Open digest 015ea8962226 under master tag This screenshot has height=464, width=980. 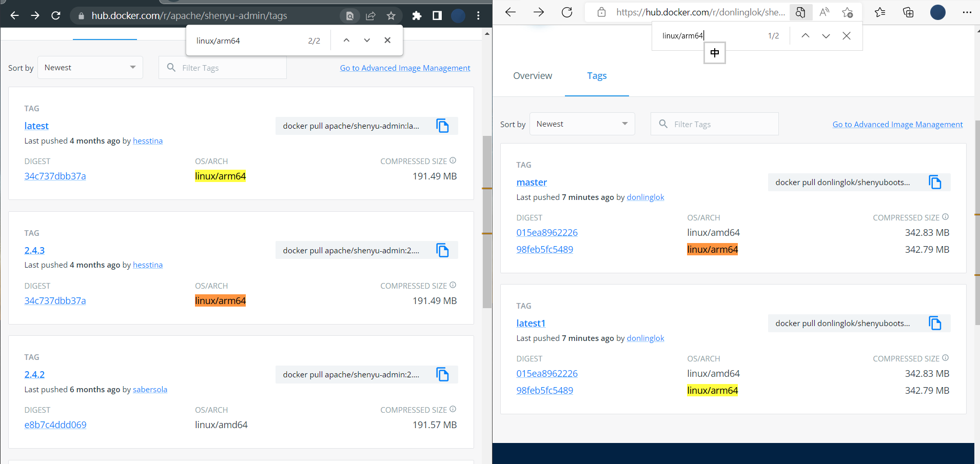point(547,233)
